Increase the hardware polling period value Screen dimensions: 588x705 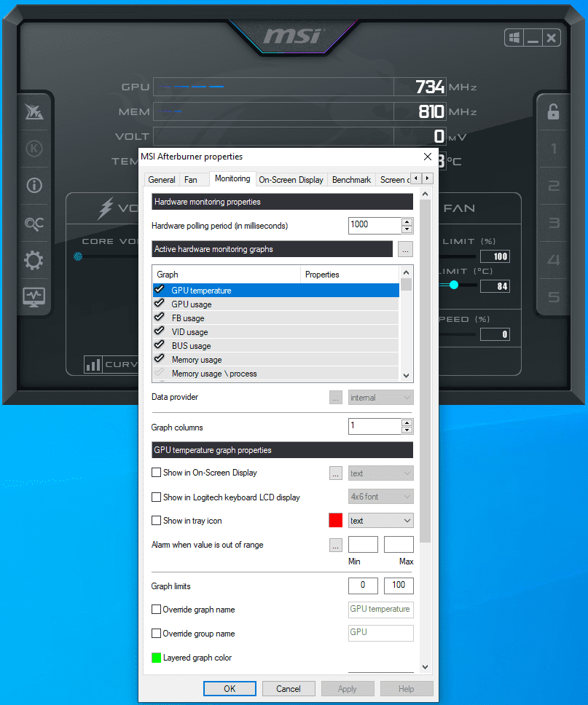point(407,222)
